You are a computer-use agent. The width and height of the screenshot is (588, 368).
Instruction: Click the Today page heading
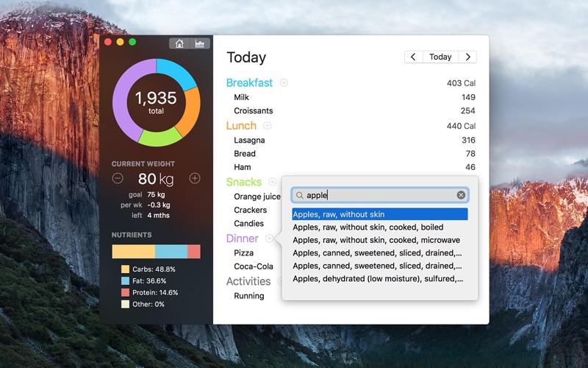point(246,57)
